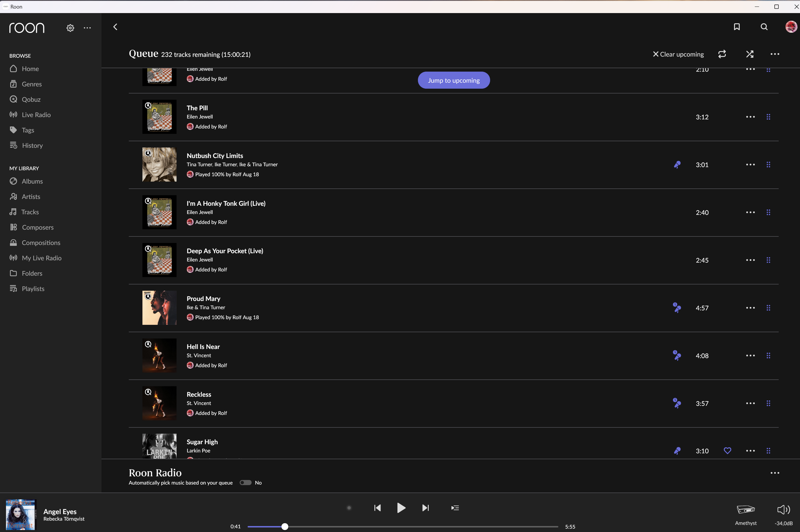The height and width of the screenshot is (532, 800).
Task: Click The Pill album cover
Action: point(159,117)
